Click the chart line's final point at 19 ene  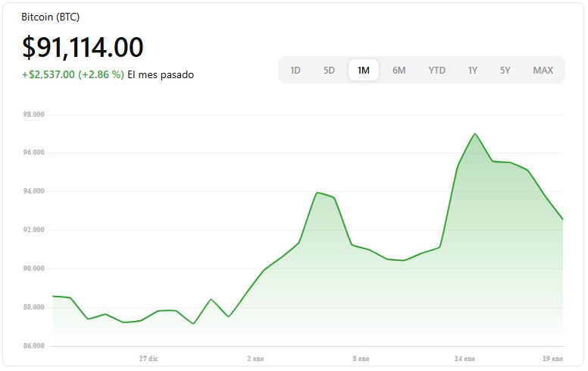tap(562, 219)
